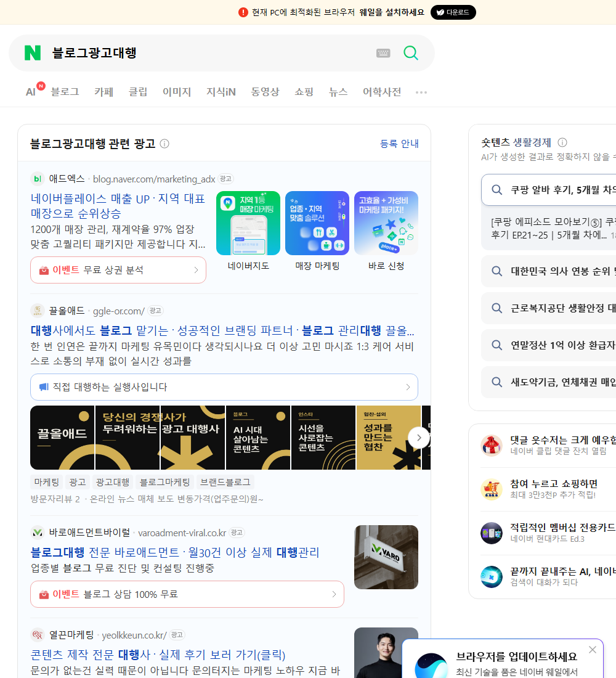Open the VARO signboard thumbnail
This screenshot has width=616, height=678.
pyautogui.click(x=386, y=557)
